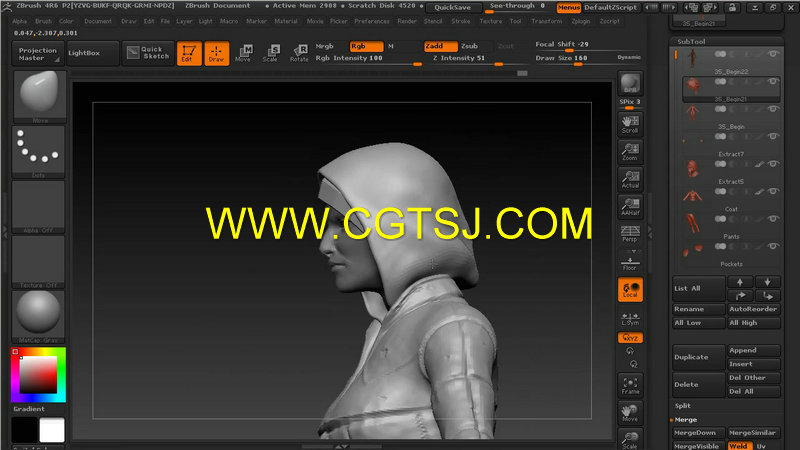Open the Zplugin menu
This screenshot has height=450, width=800.
[580, 21]
